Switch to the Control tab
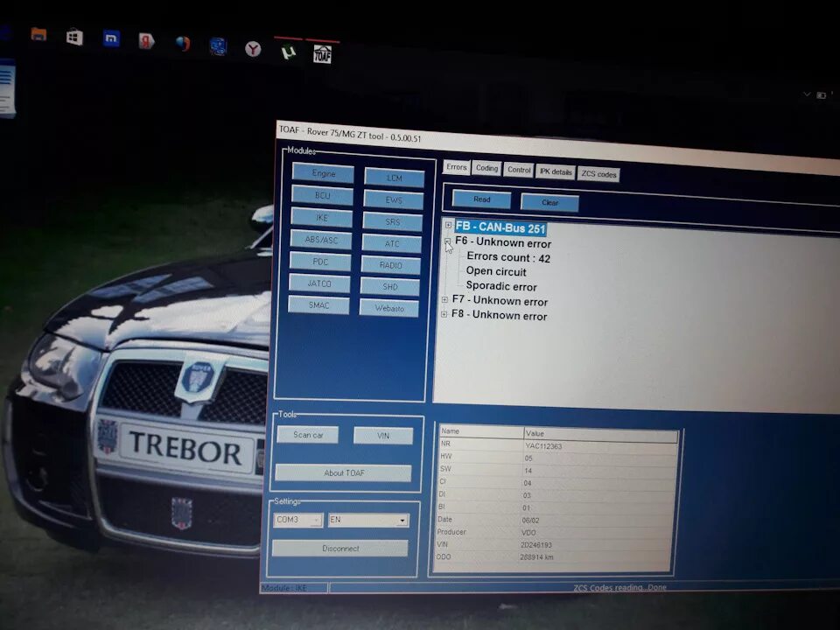 pos(519,170)
